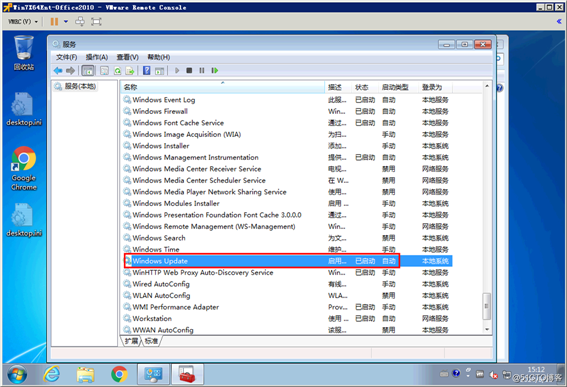The image size is (567, 387).
Task: Switch to the 扩展 tab
Action: point(131,341)
